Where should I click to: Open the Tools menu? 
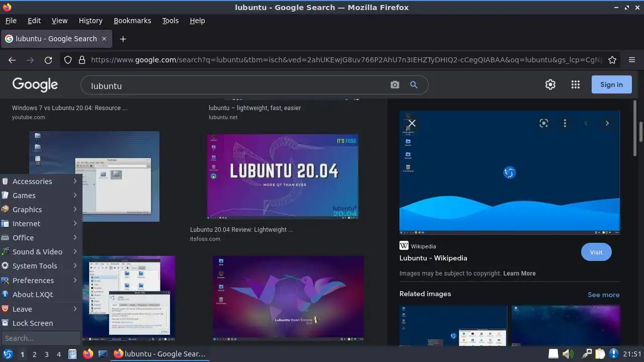tap(170, 21)
